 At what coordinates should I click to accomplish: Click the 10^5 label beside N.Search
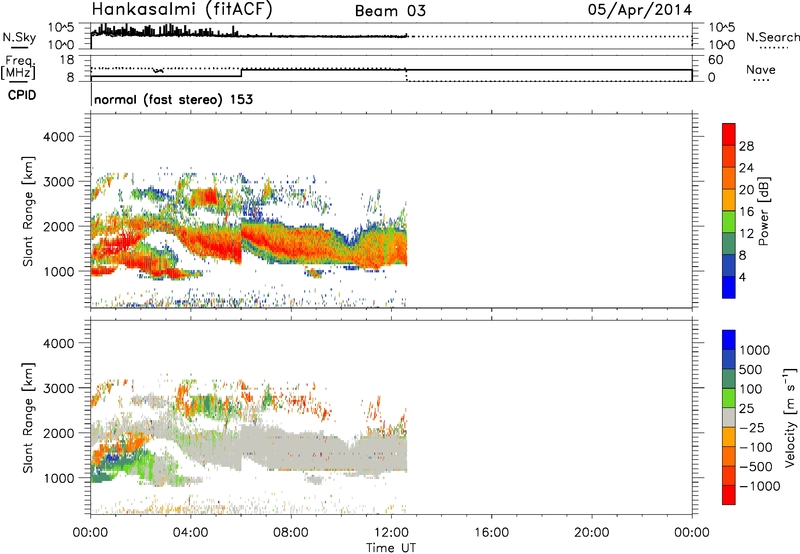722,28
